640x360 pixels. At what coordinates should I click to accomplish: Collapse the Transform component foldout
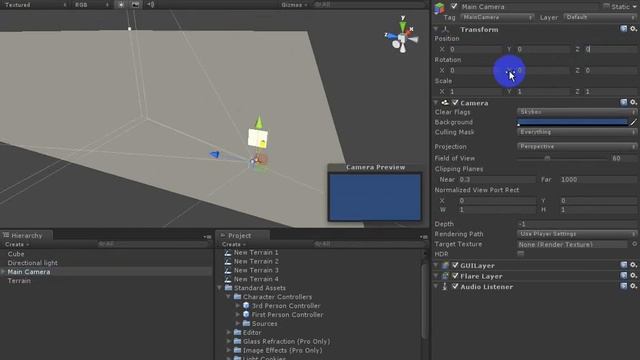pyautogui.click(x=436, y=29)
